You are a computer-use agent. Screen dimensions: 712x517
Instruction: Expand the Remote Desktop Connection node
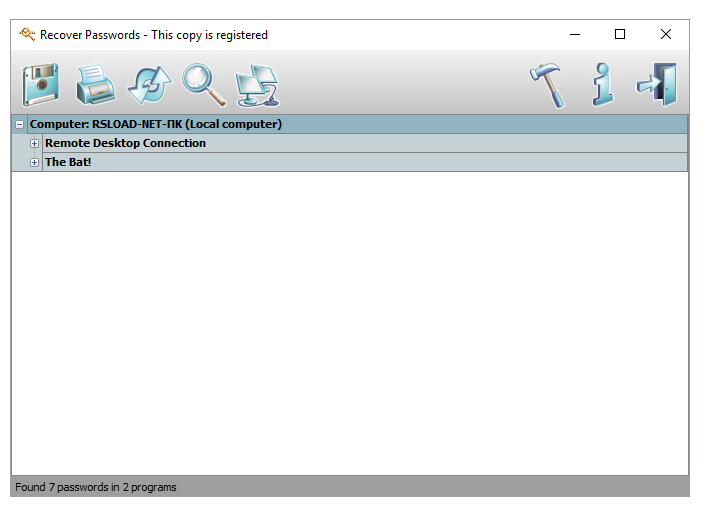(x=35, y=143)
